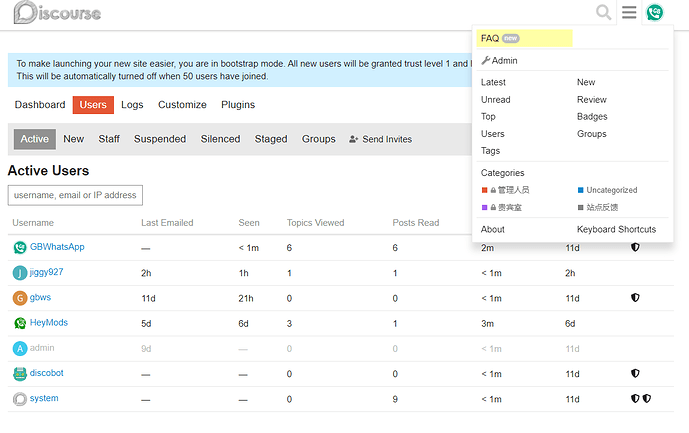This screenshot has width=689, height=433.
Task: Sort by Posts Read column
Action: click(x=416, y=223)
